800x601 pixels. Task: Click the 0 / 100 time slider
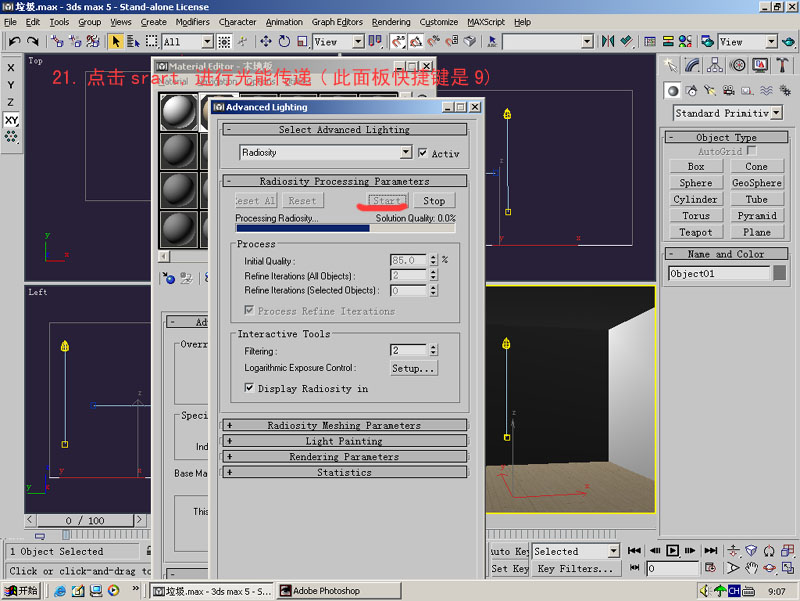tap(85, 520)
